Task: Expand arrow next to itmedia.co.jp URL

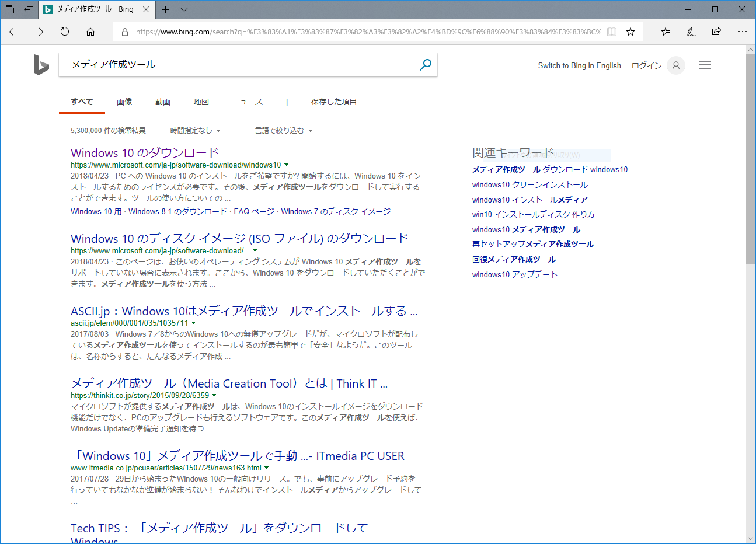Action: click(x=267, y=468)
